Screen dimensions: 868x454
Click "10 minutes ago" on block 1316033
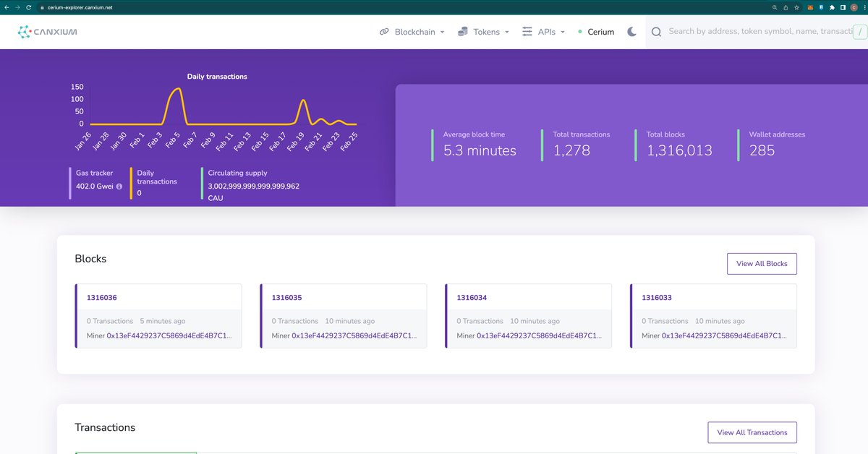[x=720, y=321]
